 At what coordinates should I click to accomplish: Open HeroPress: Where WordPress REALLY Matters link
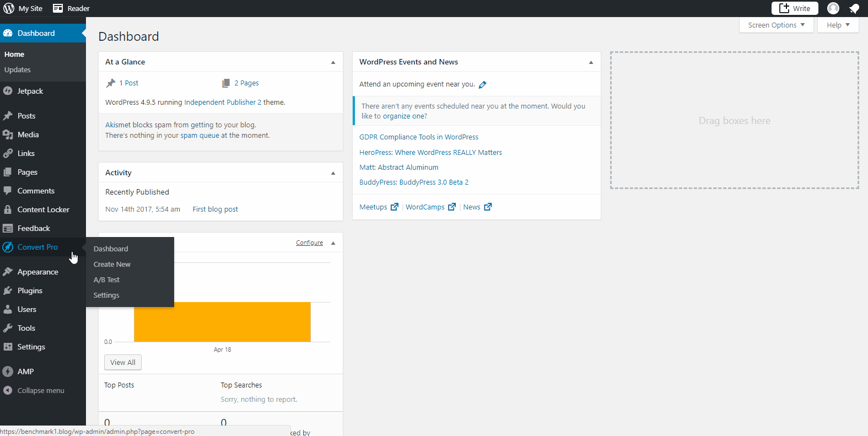point(430,153)
